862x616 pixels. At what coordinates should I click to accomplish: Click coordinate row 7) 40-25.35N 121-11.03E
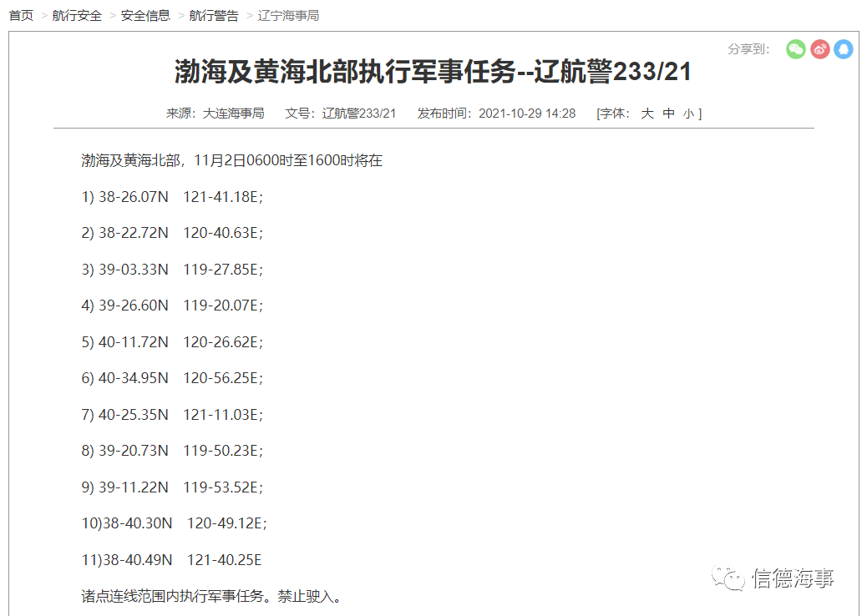(x=172, y=414)
